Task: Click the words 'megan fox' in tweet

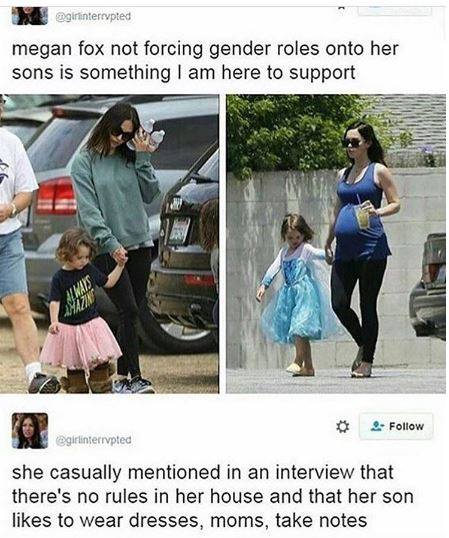Action: [58, 49]
